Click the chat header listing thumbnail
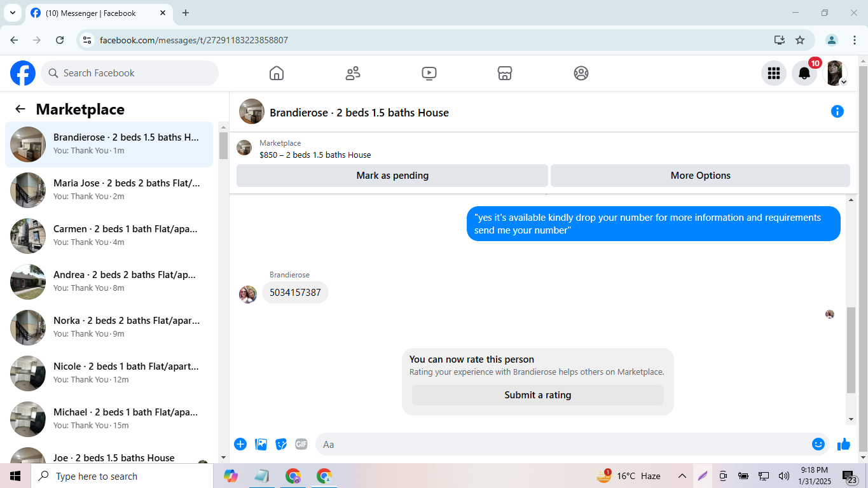Viewport: 868px width, 488px height. (x=252, y=111)
